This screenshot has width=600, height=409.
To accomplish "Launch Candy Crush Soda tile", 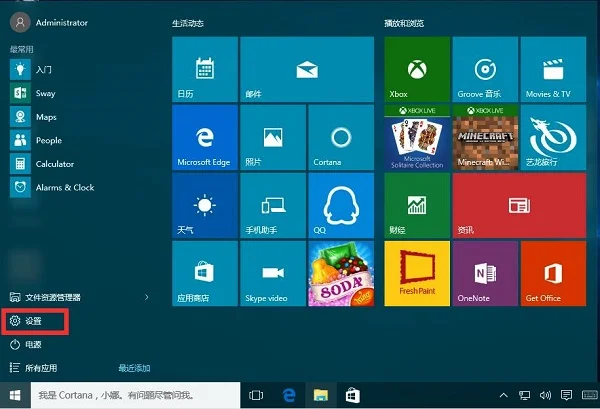I will [x=340, y=275].
